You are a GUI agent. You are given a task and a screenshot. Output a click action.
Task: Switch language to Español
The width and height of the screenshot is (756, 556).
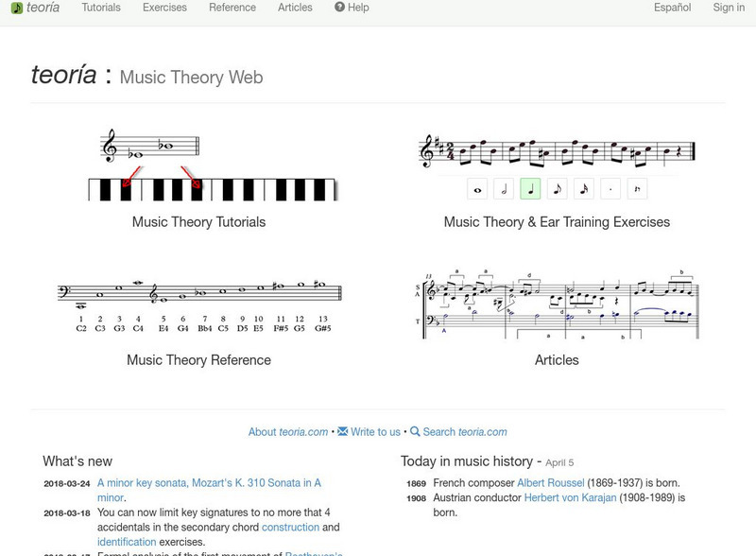click(x=672, y=8)
